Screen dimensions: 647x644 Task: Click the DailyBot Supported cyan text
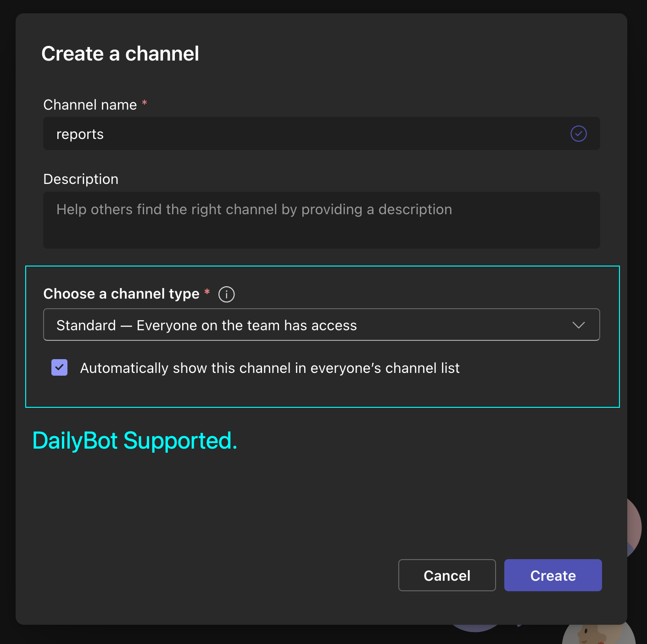click(x=135, y=441)
